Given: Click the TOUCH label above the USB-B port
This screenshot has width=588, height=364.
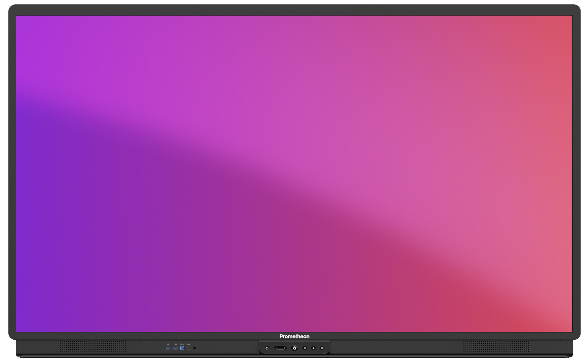Looking at the screenshot, I should (x=182, y=343).
